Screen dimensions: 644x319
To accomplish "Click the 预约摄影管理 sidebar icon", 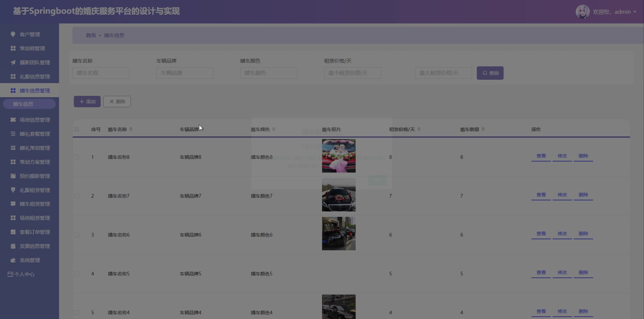I will coord(13,176).
